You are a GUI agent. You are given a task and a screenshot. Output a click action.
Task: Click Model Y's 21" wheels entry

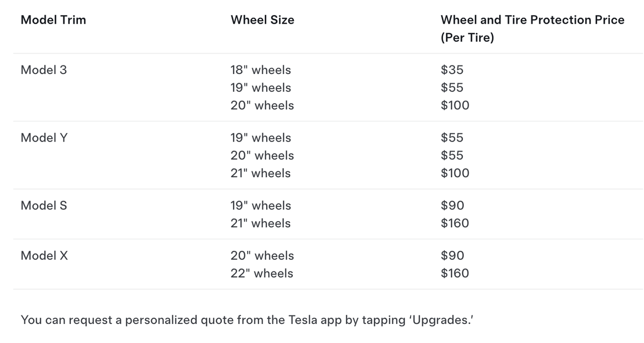click(261, 173)
